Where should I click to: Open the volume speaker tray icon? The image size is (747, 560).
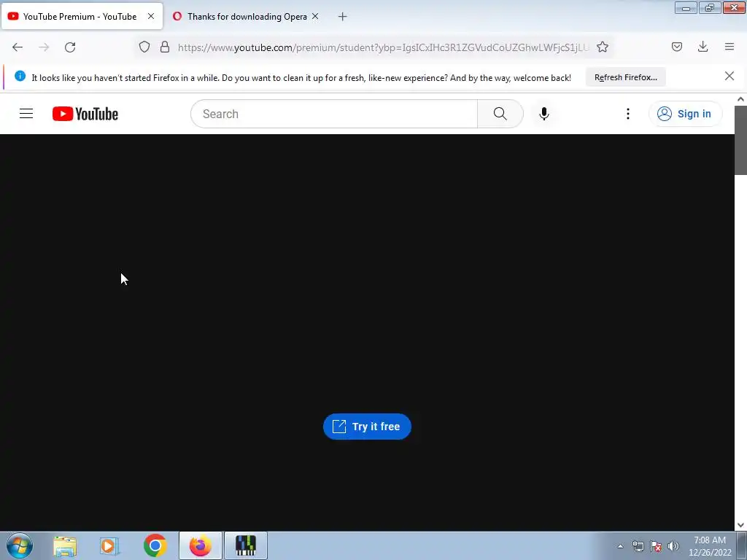(x=673, y=546)
